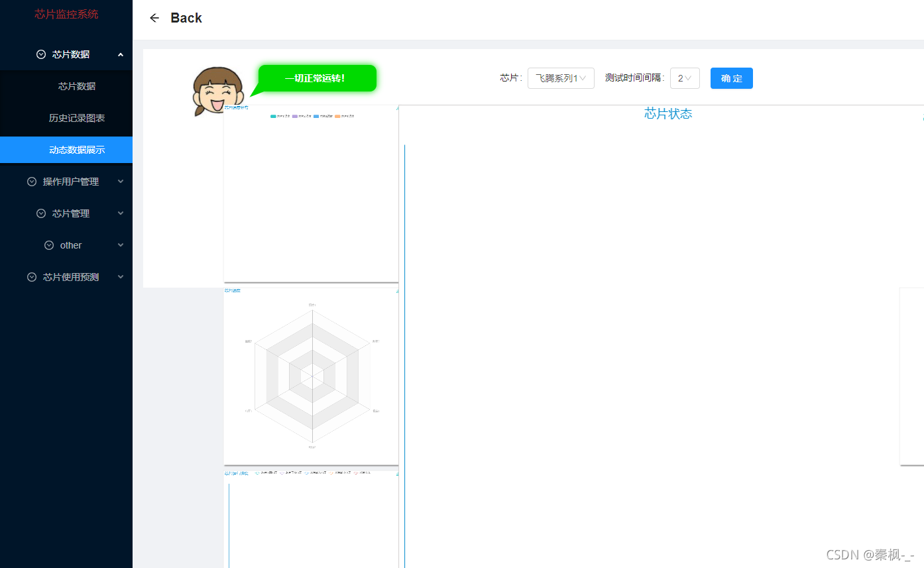
Task: Click the other menu circle icon
Action: click(49, 245)
